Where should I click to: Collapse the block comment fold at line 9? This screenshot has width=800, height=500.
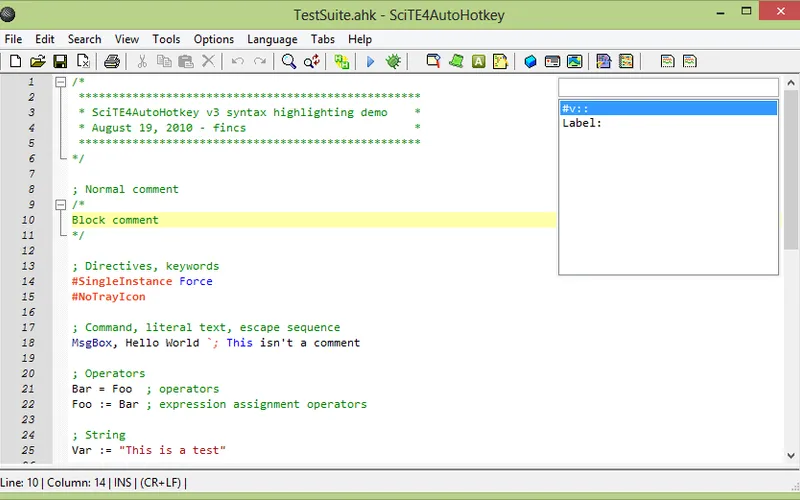[61, 204]
